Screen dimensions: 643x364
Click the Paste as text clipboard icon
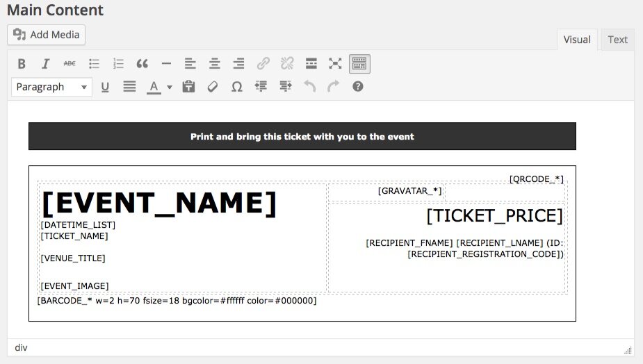(188, 87)
